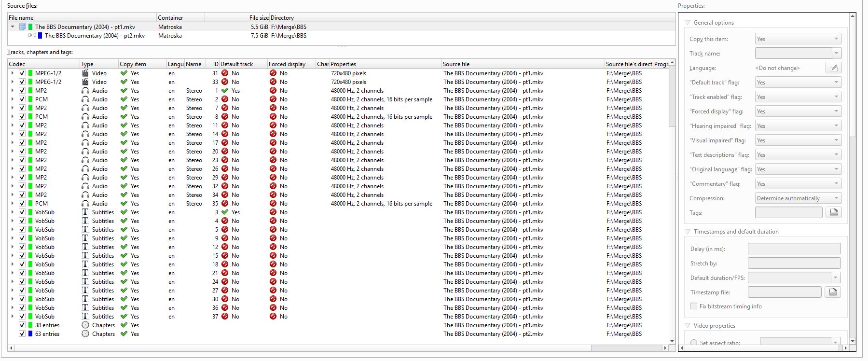The height and width of the screenshot is (361, 868).
Task: Click the blue color swatch of 63 entries
Action: click(30, 334)
